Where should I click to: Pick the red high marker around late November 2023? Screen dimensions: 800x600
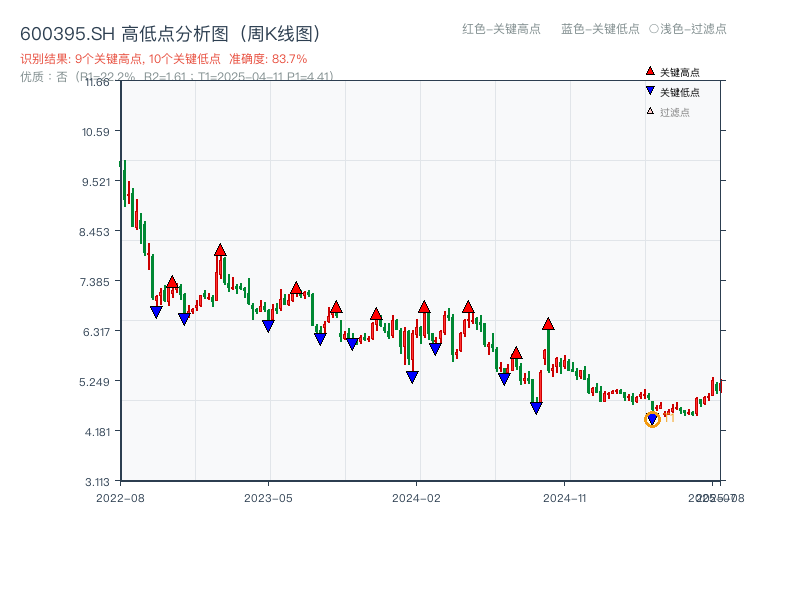pyautogui.click(x=376, y=314)
